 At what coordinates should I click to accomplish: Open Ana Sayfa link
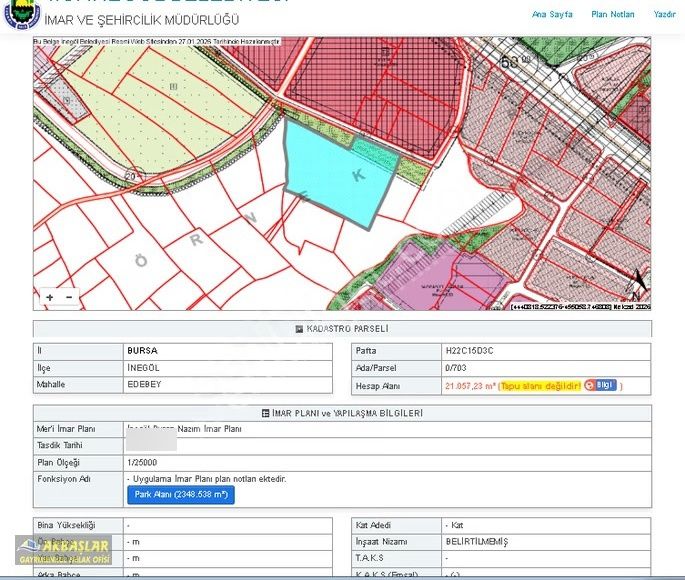click(552, 14)
